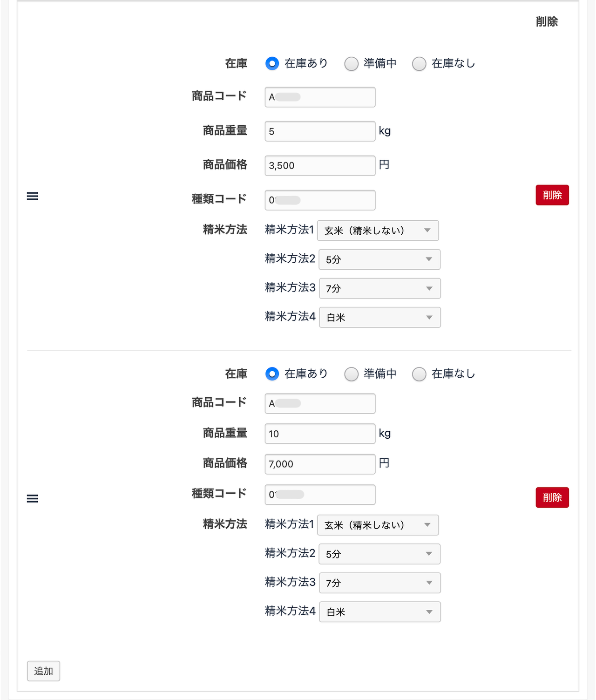Viewport: 596px width, 700px height.
Task: Choose 準備中 radio in the second product
Action: (352, 374)
